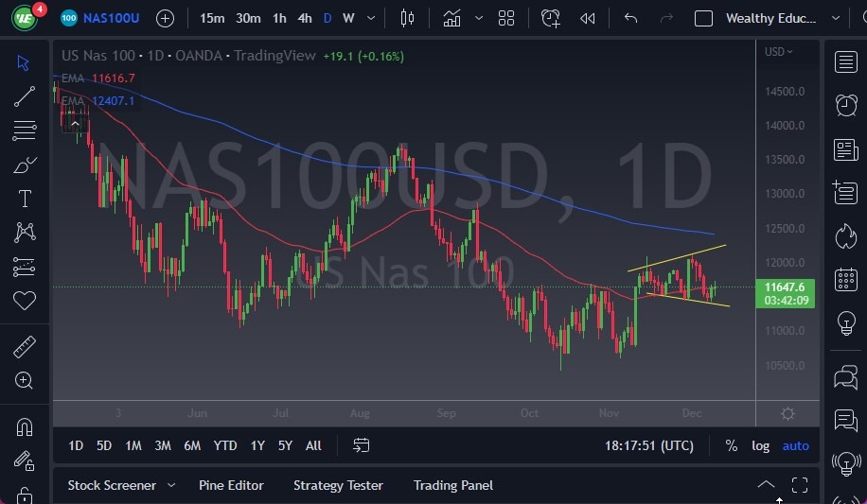Screen dimensions: 867x504
Task: Open NAS100U symbol search
Action: (x=100, y=18)
